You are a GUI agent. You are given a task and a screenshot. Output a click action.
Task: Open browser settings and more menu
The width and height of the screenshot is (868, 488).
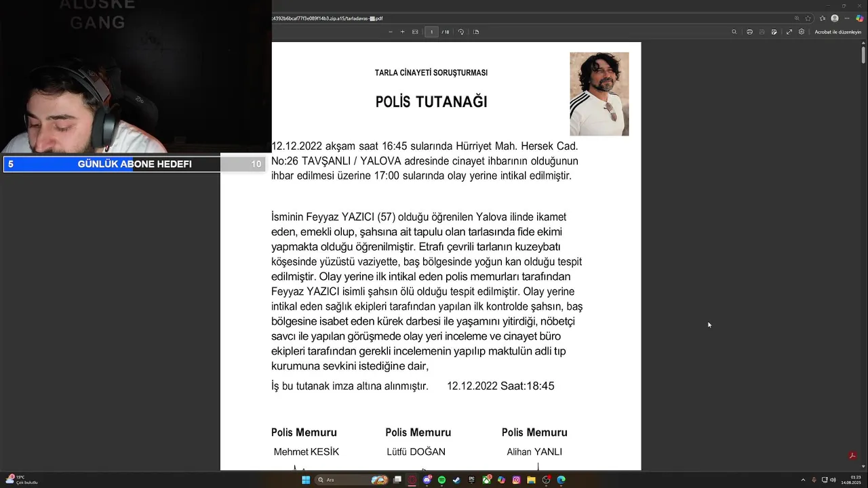[x=847, y=18]
